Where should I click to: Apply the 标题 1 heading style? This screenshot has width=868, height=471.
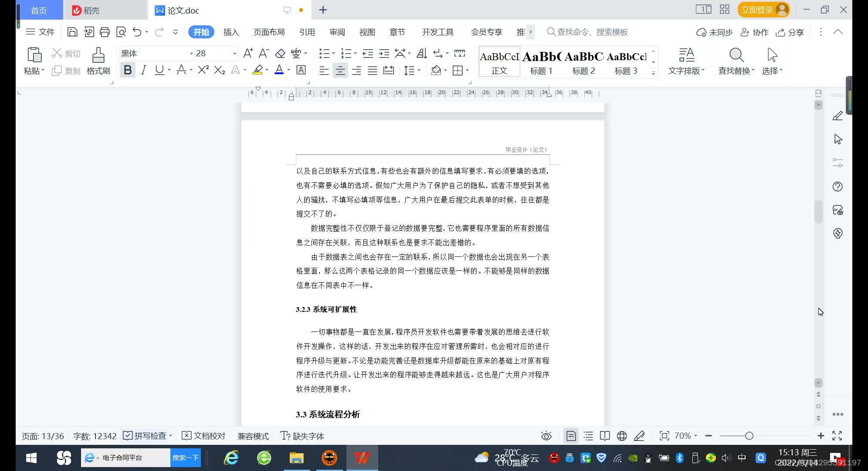tap(541, 61)
